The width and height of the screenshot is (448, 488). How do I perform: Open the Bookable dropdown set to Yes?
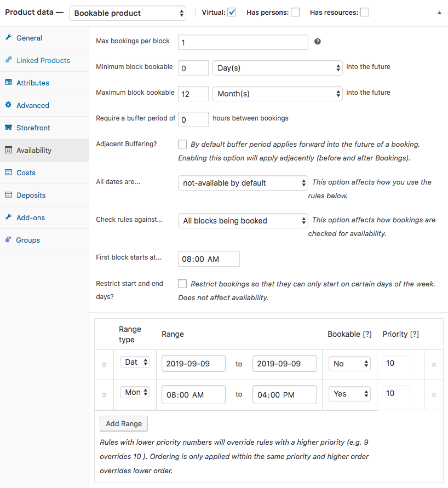click(349, 394)
